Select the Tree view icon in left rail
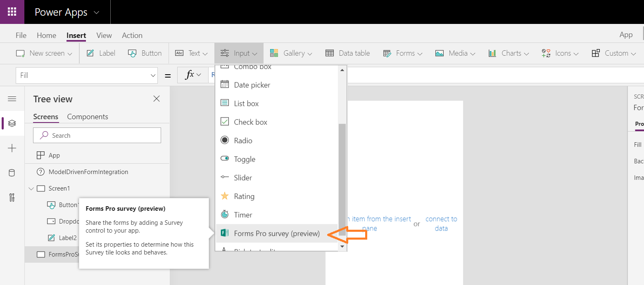Viewport: 644px width, 285px height. 12,123
